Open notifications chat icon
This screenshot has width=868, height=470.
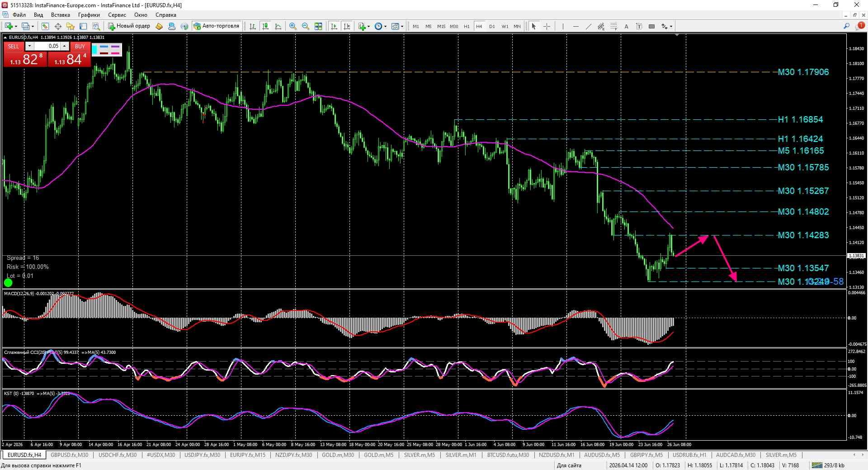pos(860,26)
